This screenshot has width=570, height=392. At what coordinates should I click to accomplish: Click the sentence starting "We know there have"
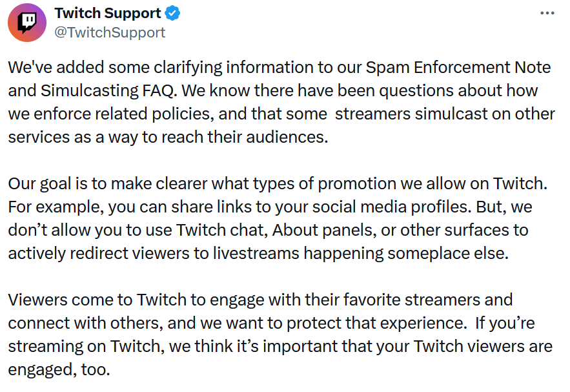coord(281,114)
